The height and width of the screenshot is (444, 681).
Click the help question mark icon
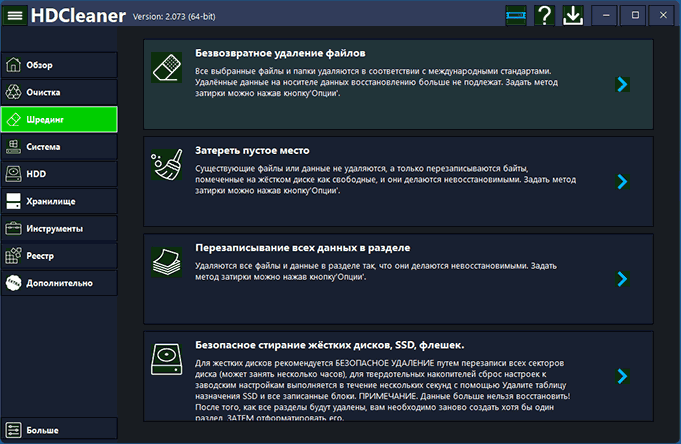click(544, 15)
